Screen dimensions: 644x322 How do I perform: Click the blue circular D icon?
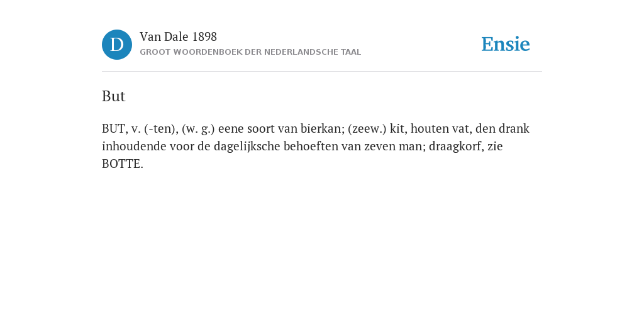[117, 45]
